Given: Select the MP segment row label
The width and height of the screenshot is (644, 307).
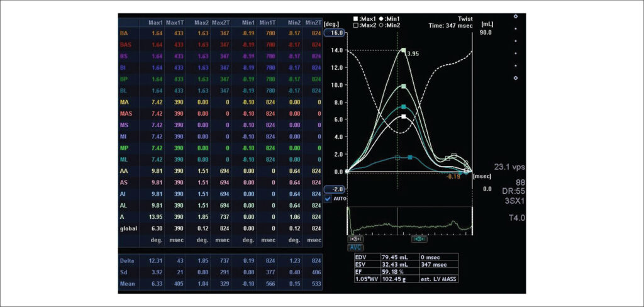Looking at the screenshot, I should click(x=124, y=148).
